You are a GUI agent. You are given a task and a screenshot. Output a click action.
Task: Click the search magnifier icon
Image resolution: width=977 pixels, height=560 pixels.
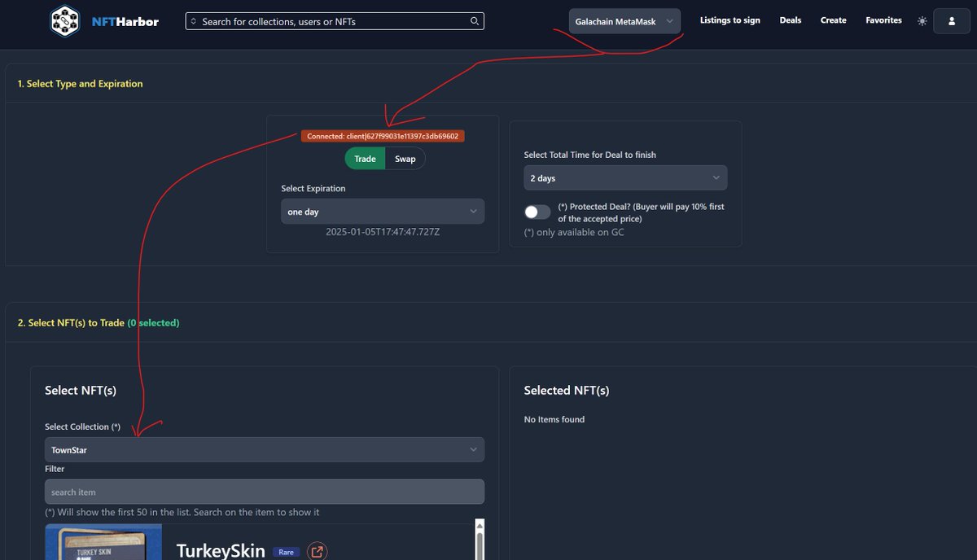click(474, 20)
